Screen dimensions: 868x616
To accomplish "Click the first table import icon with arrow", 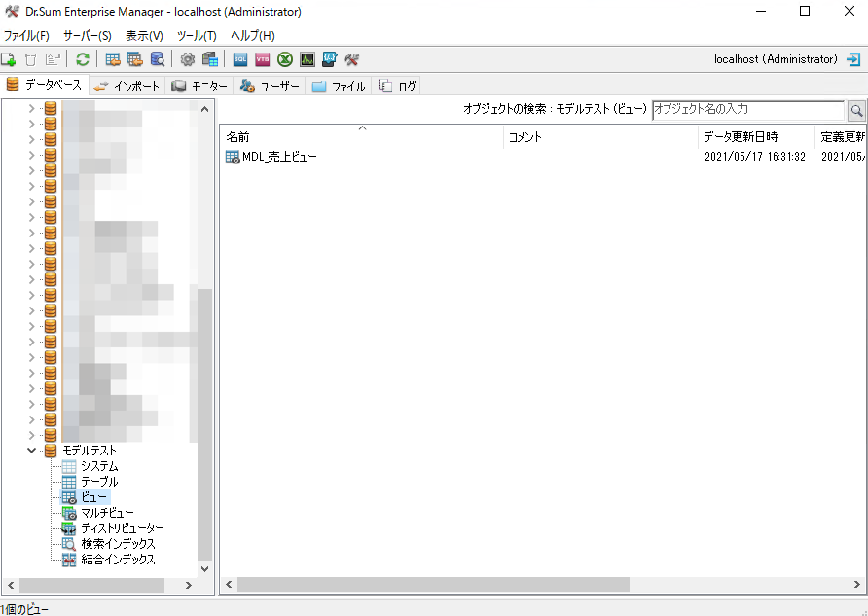I will (x=113, y=59).
